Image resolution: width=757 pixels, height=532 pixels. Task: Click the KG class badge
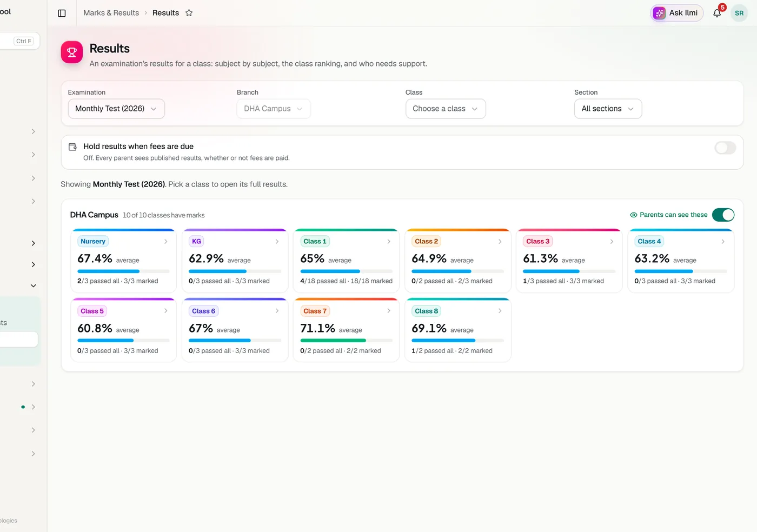(x=197, y=242)
